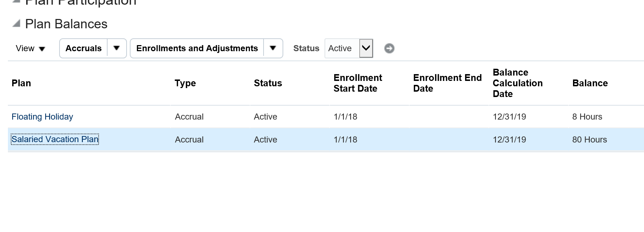Viewport: 644px width, 232px height.
Task: Open the View menu arrow
Action: click(x=42, y=48)
